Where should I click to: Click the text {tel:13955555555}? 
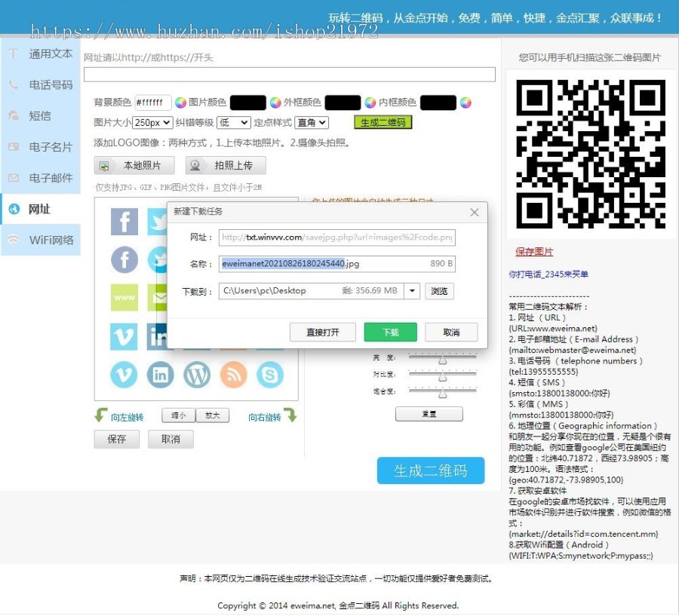pos(543,372)
